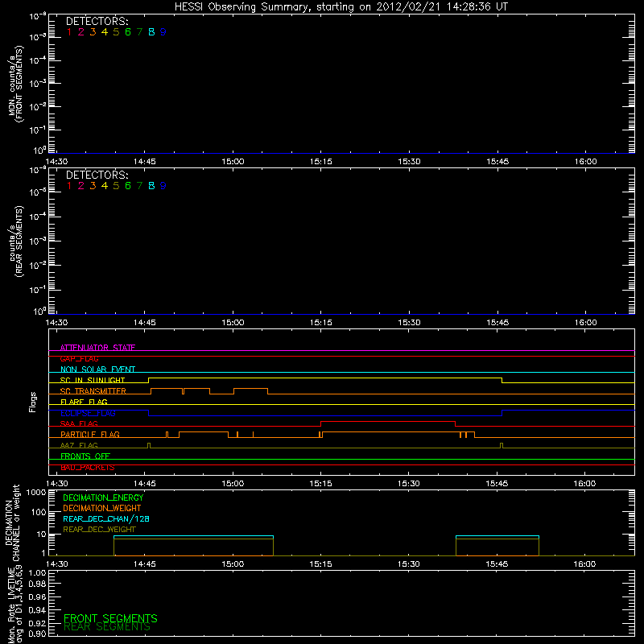
Task: Click the 0.94 tick on the livetime axis
Action: pos(37,610)
